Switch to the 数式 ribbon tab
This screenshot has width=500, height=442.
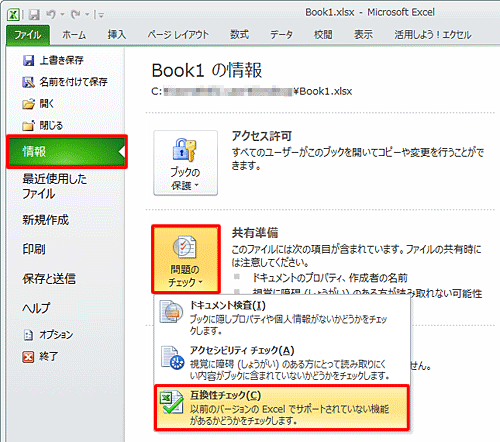point(239,35)
